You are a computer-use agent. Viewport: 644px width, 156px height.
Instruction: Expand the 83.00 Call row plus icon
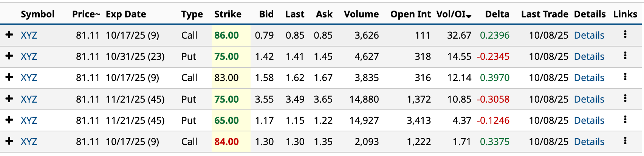click(9, 77)
